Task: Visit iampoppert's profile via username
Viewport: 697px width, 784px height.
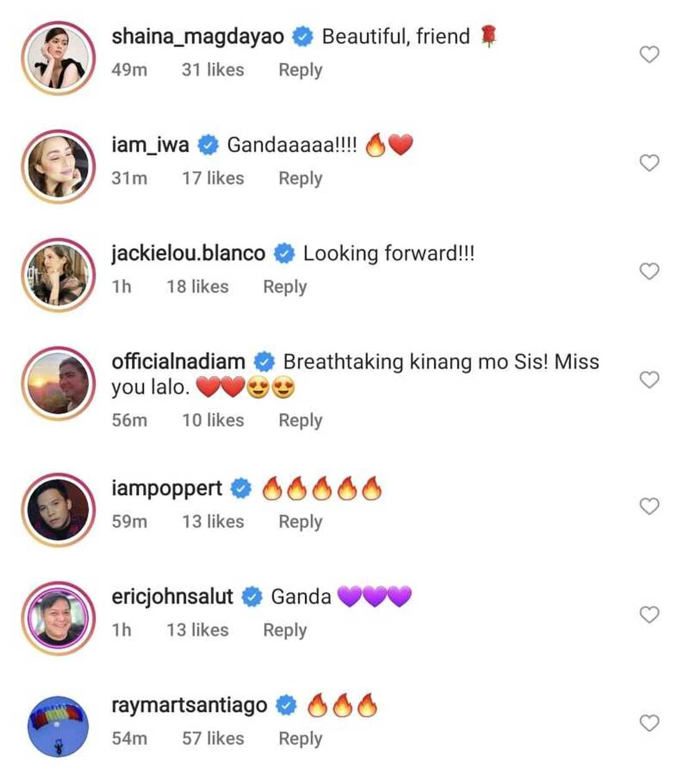Action: 166,488
